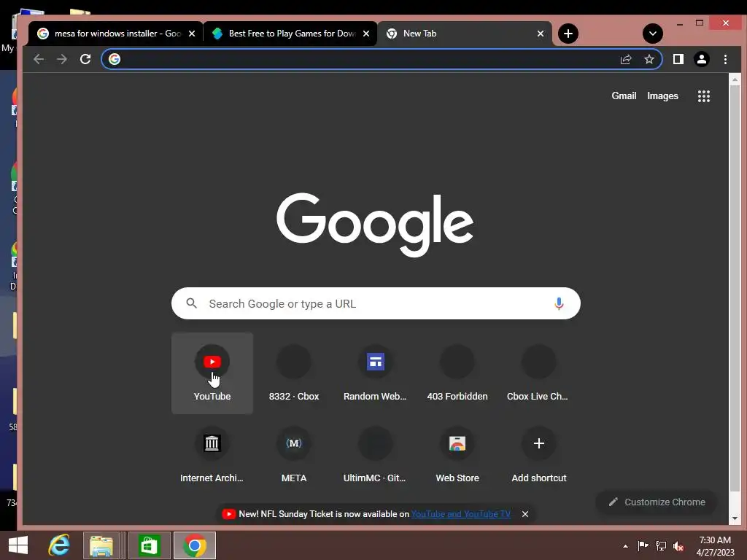Open the Web Store shortcut
Screen dimensions: 747x560
tap(457, 455)
